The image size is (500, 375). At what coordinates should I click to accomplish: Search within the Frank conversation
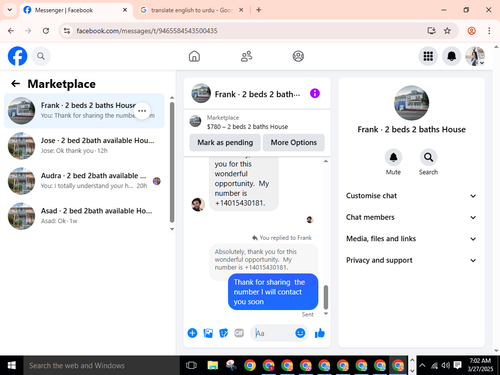click(x=428, y=157)
